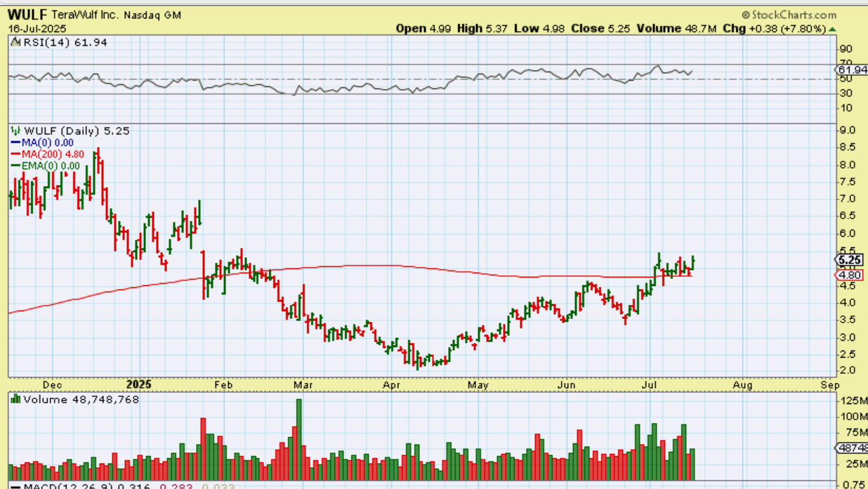Viewport: 868px width, 489px height.
Task: Click the 2025 year axis label
Action: 138,385
